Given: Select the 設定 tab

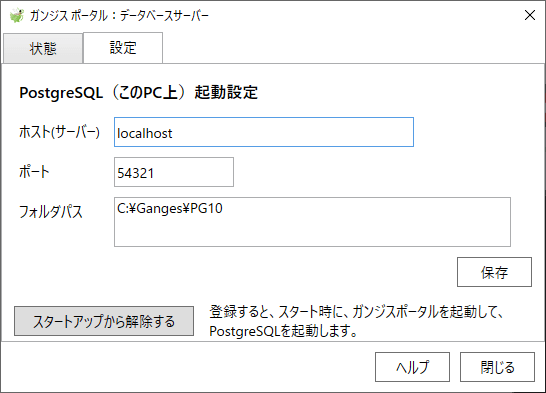Looking at the screenshot, I should click(123, 48).
